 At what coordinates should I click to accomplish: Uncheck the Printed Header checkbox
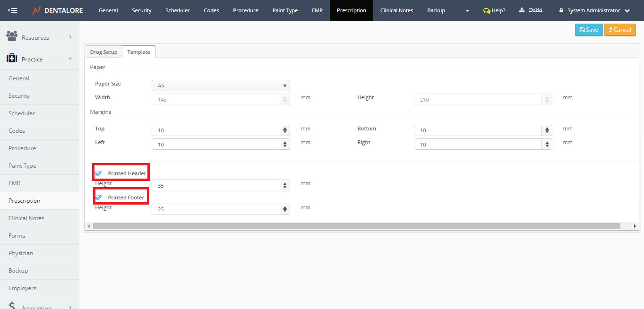tap(98, 173)
